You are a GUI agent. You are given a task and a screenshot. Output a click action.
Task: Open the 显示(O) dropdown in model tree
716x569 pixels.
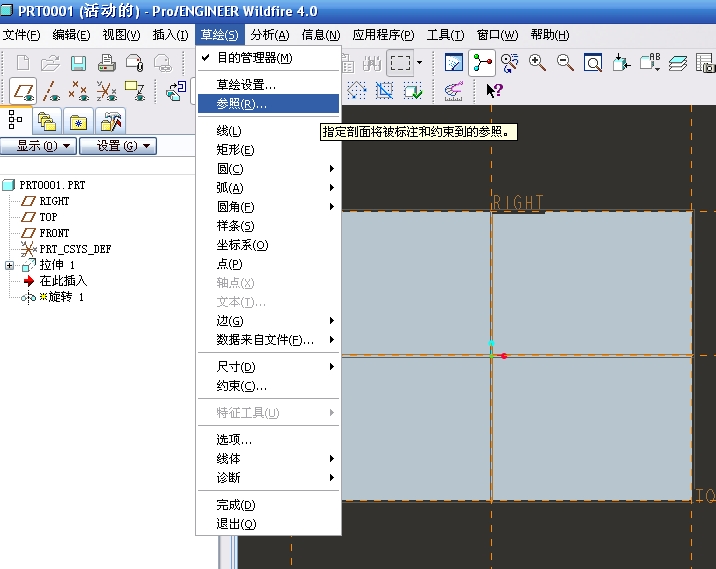pos(38,146)
